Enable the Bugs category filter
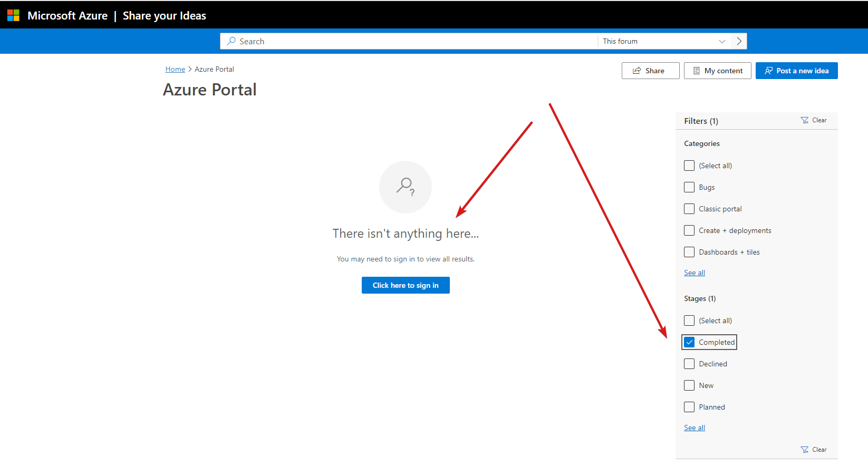This screenshot has height=466, width=868. point(689,187)
